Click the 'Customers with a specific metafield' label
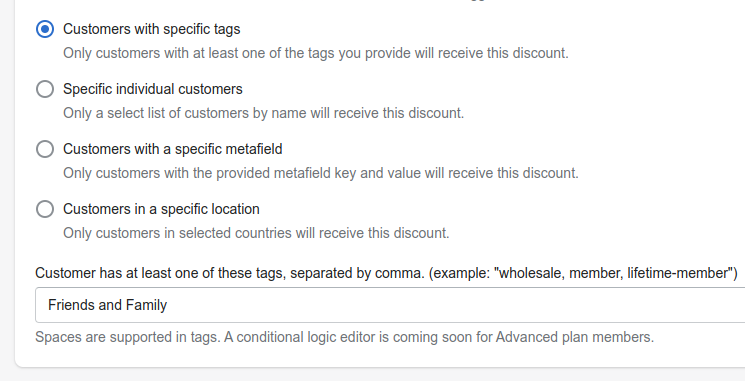745x381 pixels. tap(172, 149)
